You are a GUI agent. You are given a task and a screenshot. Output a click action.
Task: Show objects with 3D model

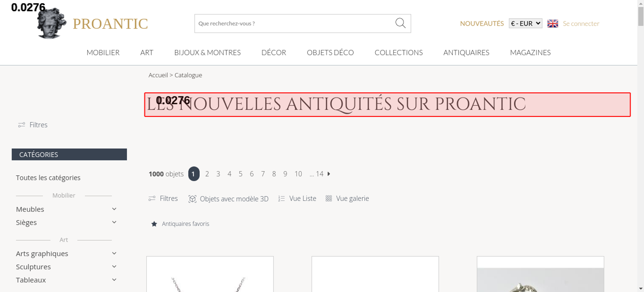[x=229, y=199]
